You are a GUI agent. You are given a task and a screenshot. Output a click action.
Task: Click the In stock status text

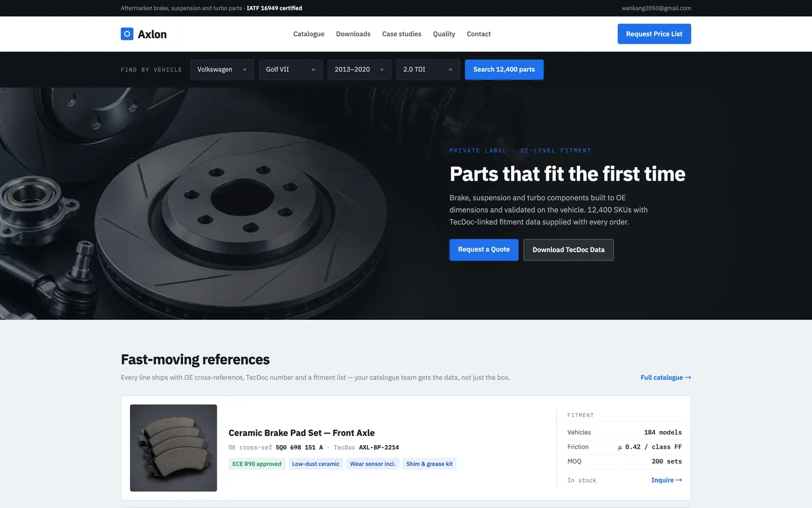pyautogui.click(x=582, y=480)
